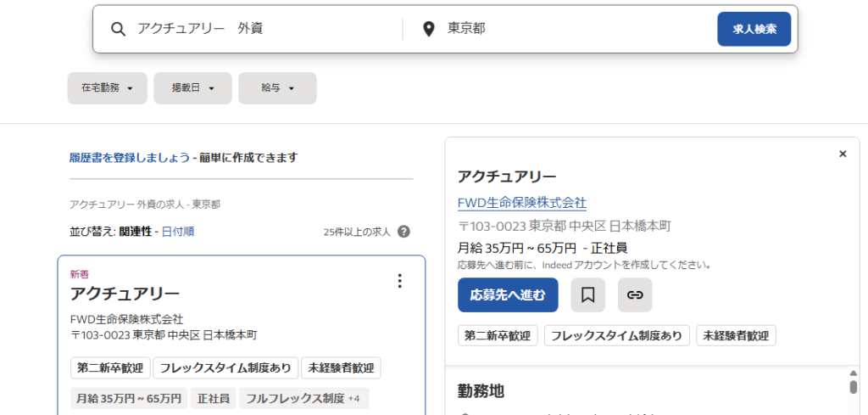
Task: Click the search magnifier icon
Action: click(118, 29)
